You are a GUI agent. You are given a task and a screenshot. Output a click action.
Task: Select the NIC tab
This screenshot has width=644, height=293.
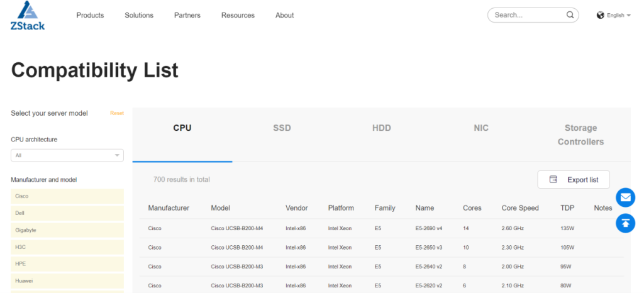pos(481,128)
